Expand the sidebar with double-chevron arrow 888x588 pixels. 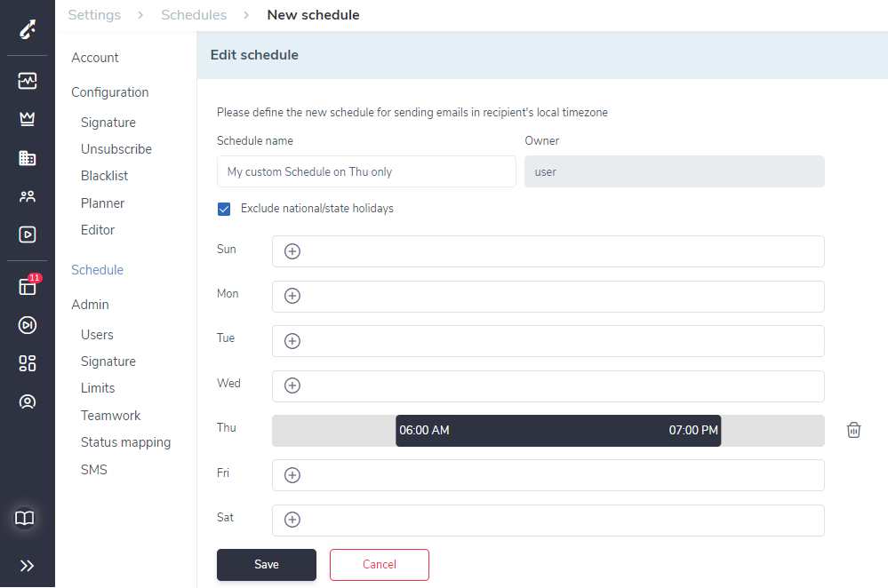pyautogui.click(x=27, y=566)
